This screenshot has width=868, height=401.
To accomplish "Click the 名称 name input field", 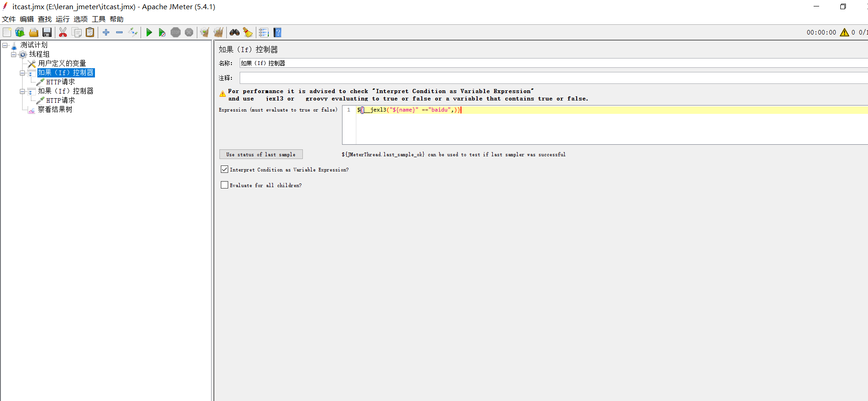I will point(554,63).
